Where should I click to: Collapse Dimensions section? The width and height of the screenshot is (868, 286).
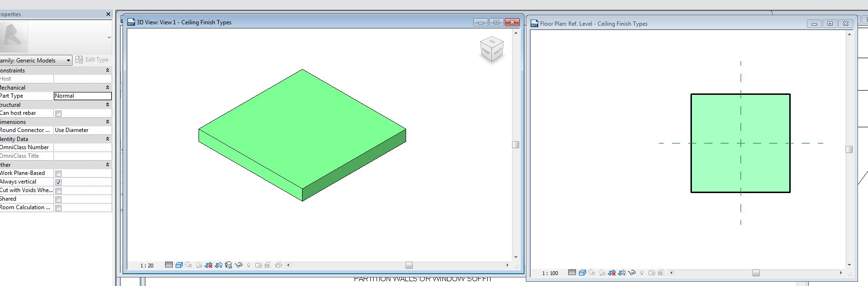(x=107, y=122)
